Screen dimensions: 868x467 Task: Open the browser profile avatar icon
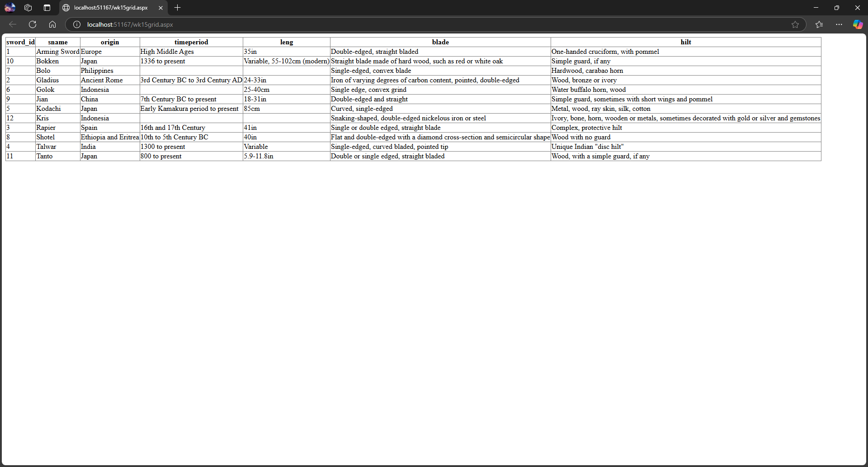[10, 8]
